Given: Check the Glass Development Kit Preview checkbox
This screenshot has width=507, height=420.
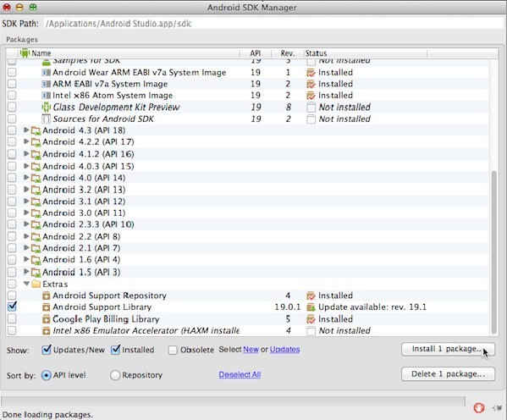Looking at the screenshot, I should (x=12, y=107).
